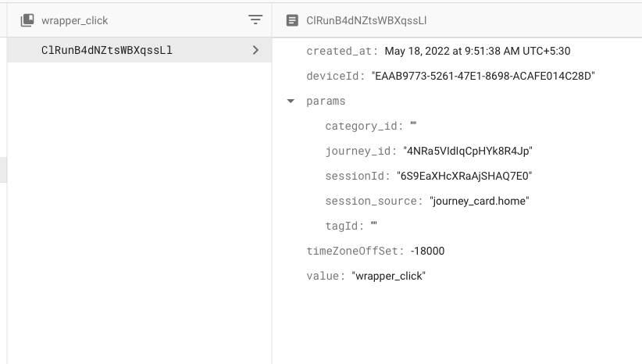
Task: Click the wrapper_click collection icon
Action: [27, 20]
